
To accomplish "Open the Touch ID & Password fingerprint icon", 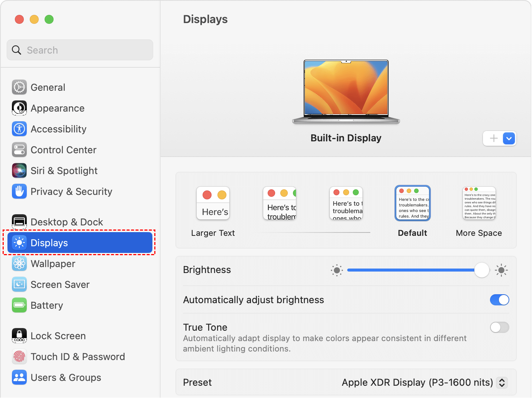I will [x=19, y=357].
